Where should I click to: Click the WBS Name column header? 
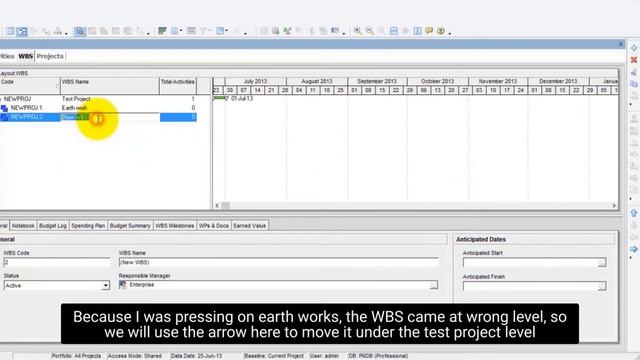tap(110, 86)
